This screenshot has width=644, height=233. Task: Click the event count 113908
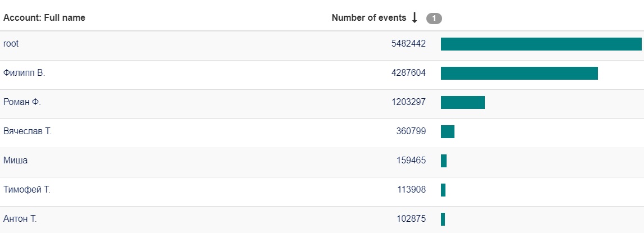click(x=412, y=190)
